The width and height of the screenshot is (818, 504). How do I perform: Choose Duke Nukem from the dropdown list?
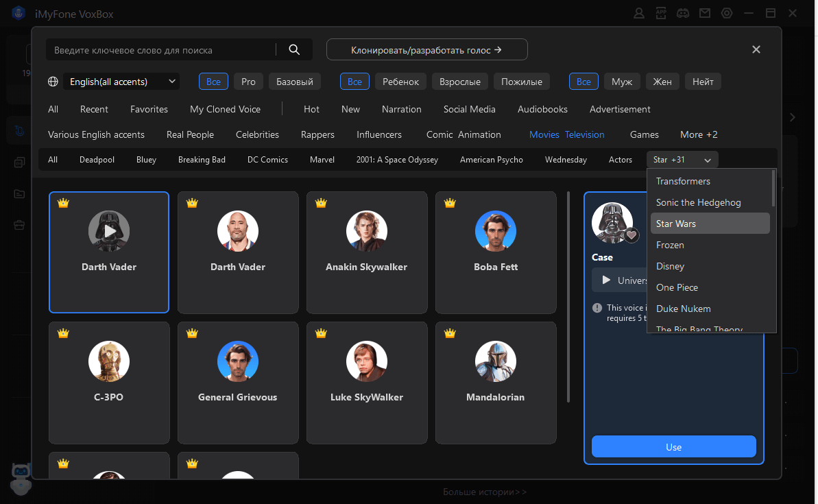(710, 309)
